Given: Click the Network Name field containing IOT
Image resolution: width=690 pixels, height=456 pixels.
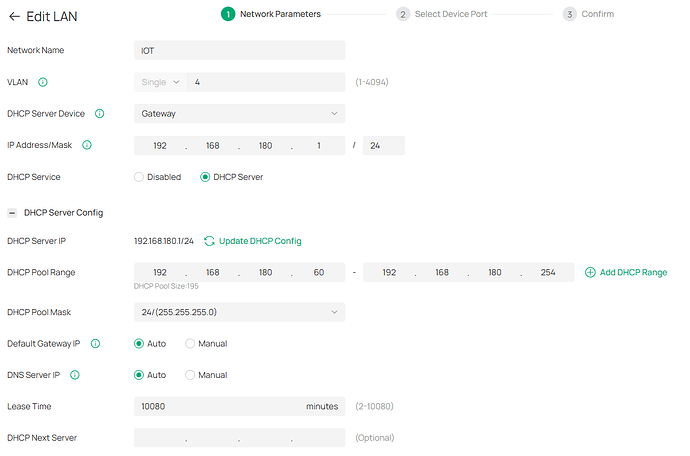Looking at the screenshot, I should pyautogui.click(x=239, y=50).
